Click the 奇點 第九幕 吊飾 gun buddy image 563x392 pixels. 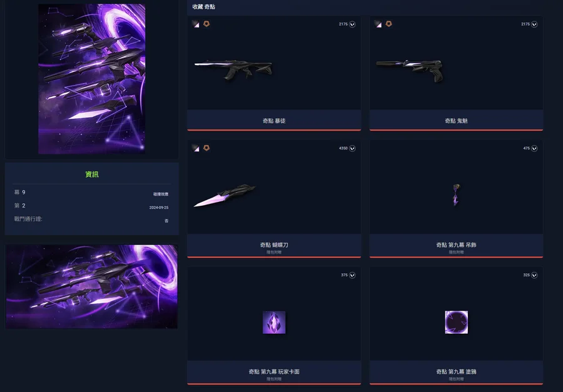(x=456, y=194)
